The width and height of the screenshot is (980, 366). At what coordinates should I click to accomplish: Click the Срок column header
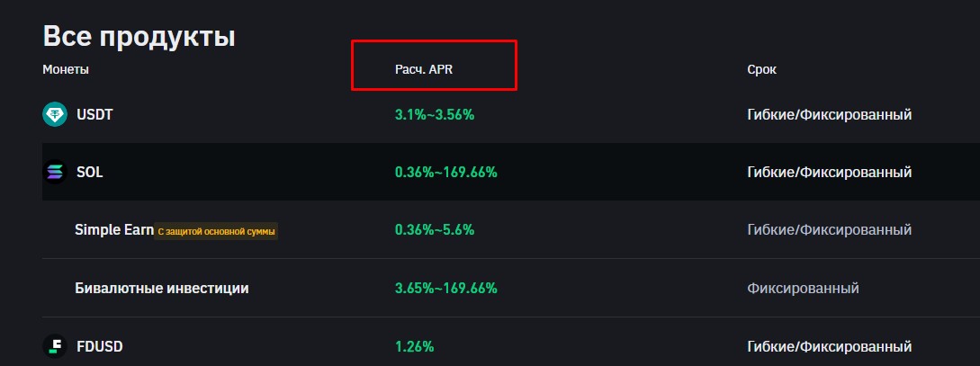(762, 69)
